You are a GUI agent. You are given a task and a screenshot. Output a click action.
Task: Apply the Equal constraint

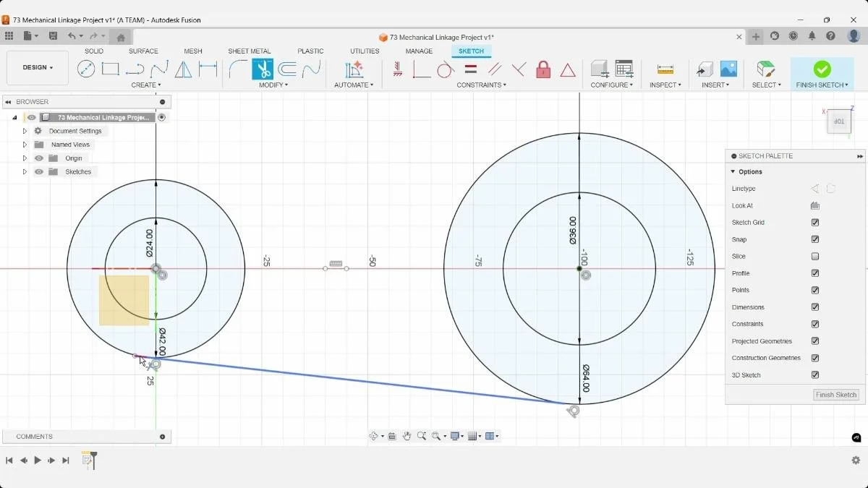point(470,69)
